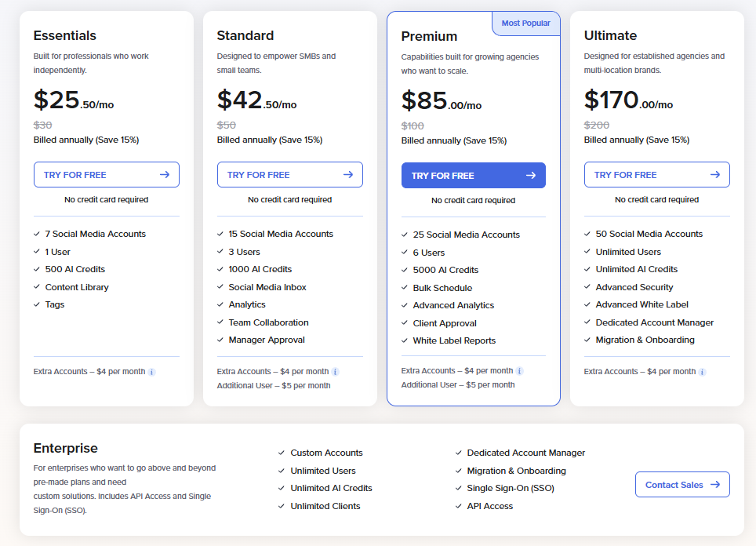This screenshot has width=756, height=546.
Task: Click the Contact Sales button in Enterprise
Action: (x=682, y=484)
